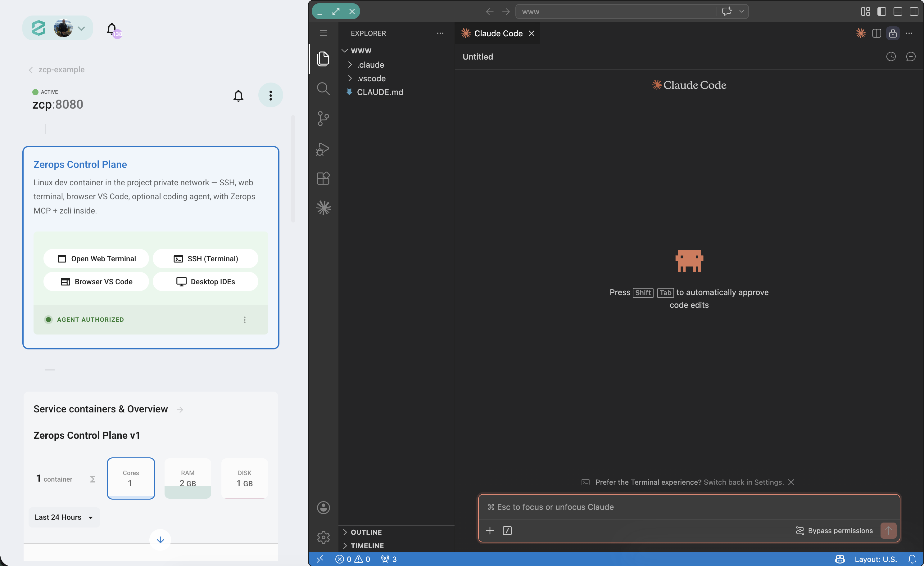Close the Claude Code tab
The width and height of the screenshot is (924, 566).
tap(531, 34)
